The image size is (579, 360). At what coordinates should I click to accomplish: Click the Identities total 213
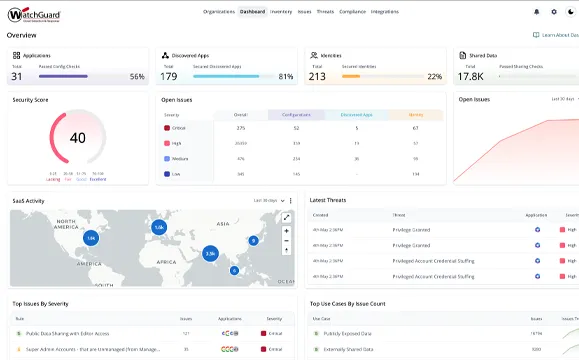tap(317, 76)
